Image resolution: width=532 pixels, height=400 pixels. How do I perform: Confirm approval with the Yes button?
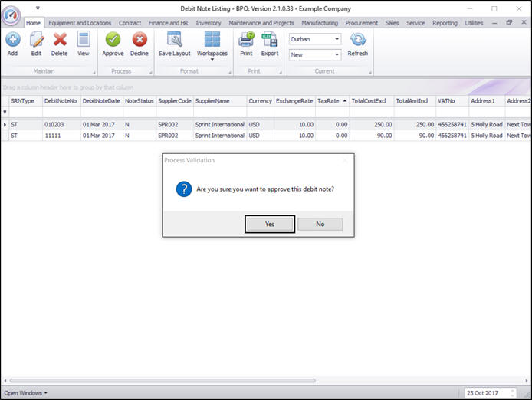(x=270, y=224)
